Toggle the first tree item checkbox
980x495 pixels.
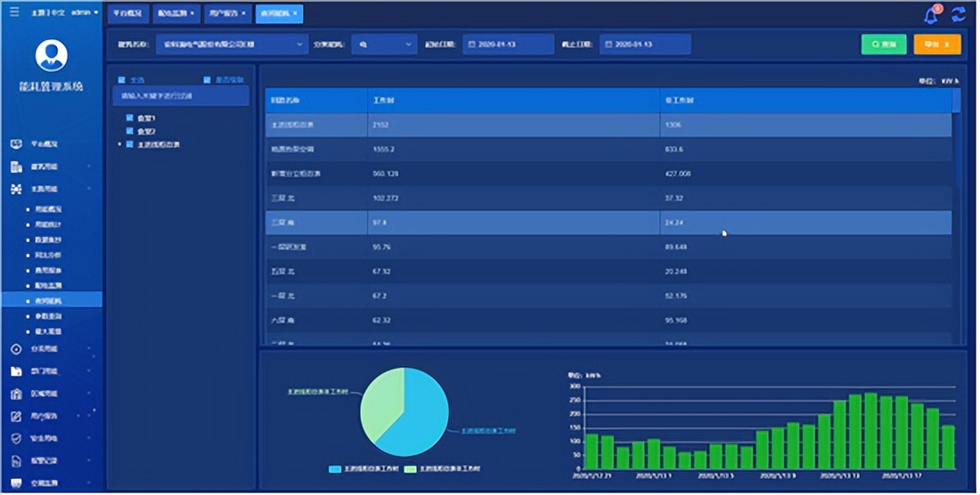pyautogui.click(x=130, y=118)
